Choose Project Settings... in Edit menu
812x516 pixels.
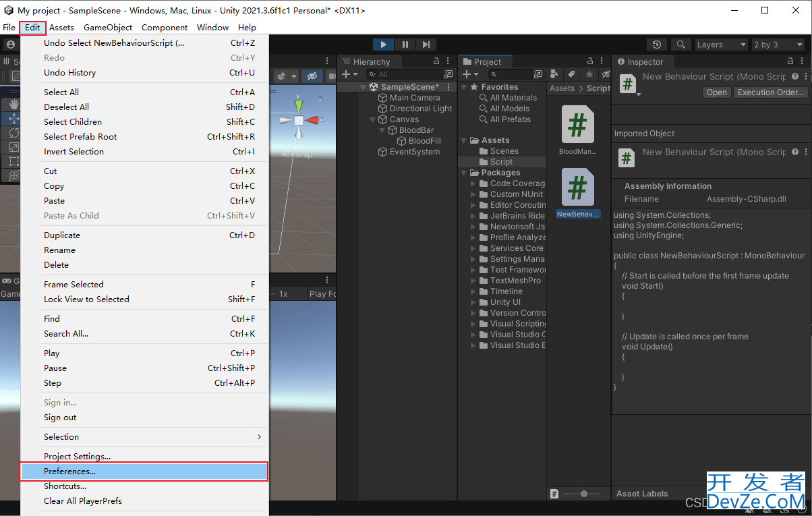point(145,457)
